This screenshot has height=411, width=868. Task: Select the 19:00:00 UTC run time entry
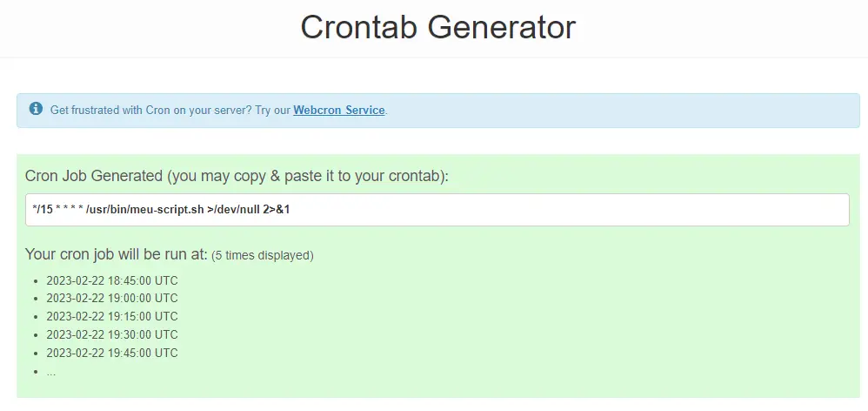click(112, 298)
